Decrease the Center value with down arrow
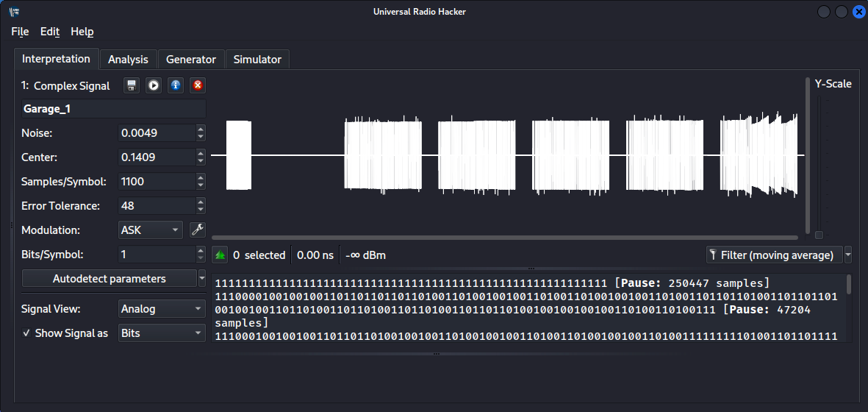Viewport: 868px width, 412px height. pyautogui.click(x=201, y=161)
